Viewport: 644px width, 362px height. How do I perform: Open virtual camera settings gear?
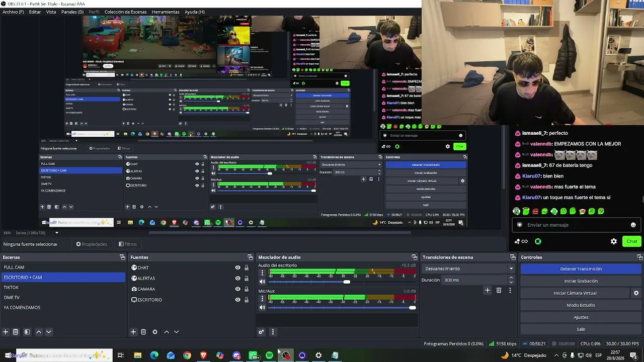636,293
